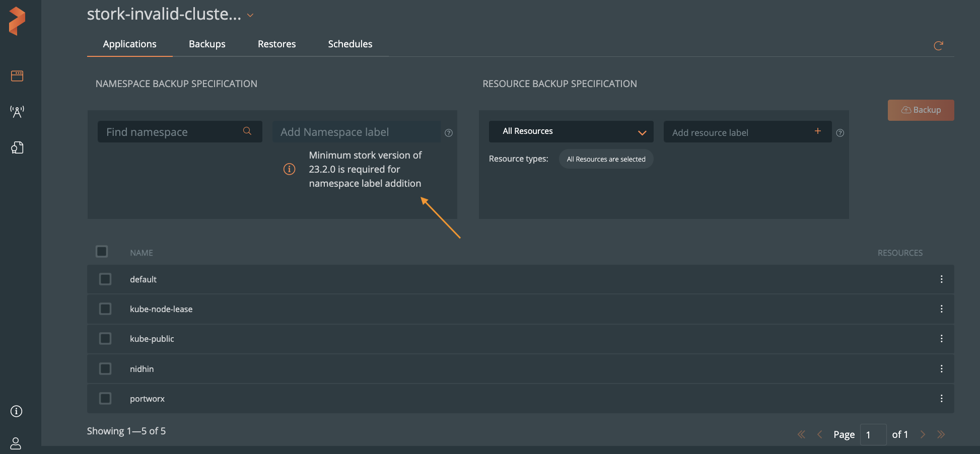Click the refresh icon at top right
This screenshot has width=980, height=454.
click(x=938, y=46)
